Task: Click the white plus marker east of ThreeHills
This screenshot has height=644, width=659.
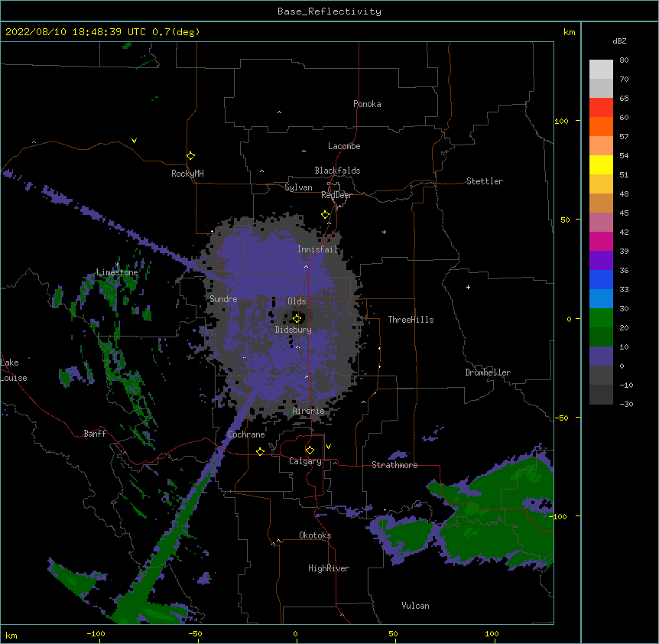Action: click(468, 287)
